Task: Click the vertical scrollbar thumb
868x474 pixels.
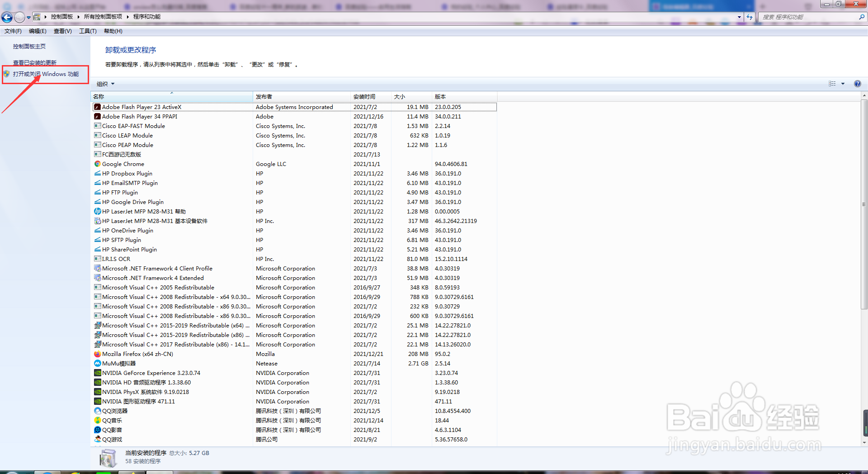Action: (864, 204)
